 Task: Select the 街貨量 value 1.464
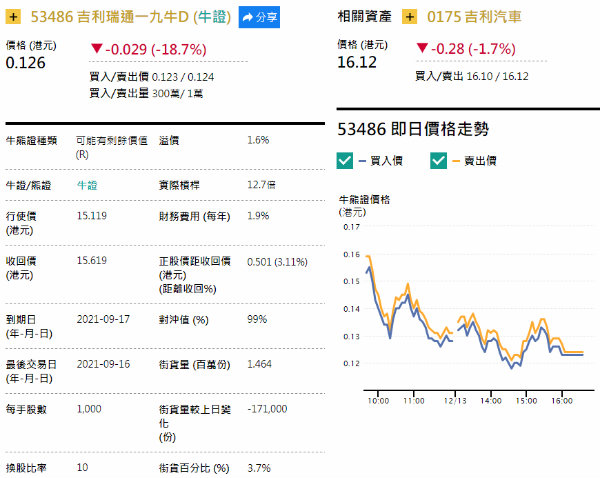[x=259, y=364]
